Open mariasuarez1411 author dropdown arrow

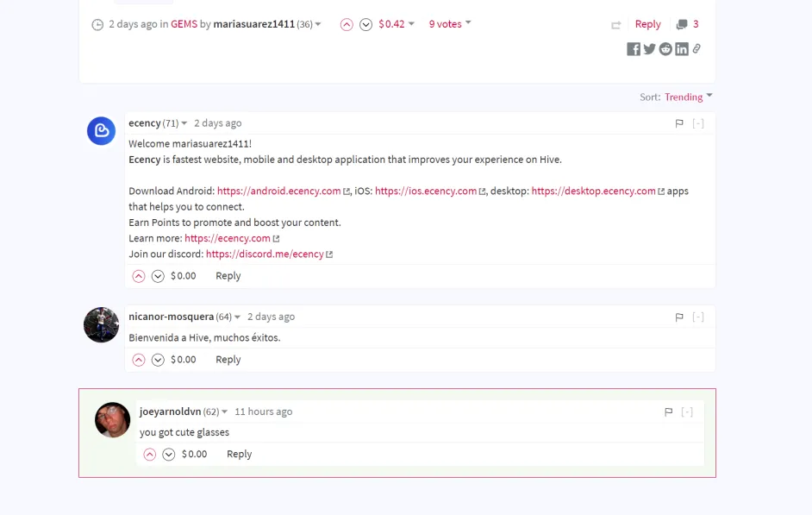click(x=318, y=24)
